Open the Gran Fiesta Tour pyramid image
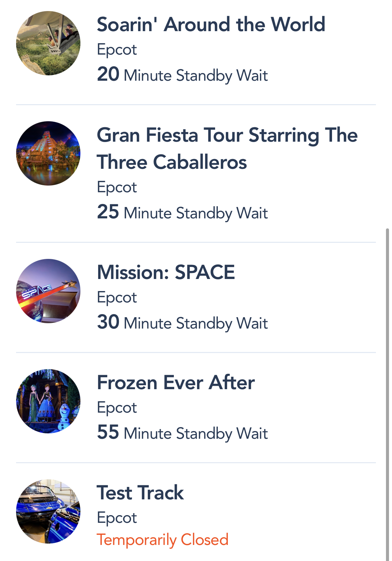392x561 pixels. 48,153
